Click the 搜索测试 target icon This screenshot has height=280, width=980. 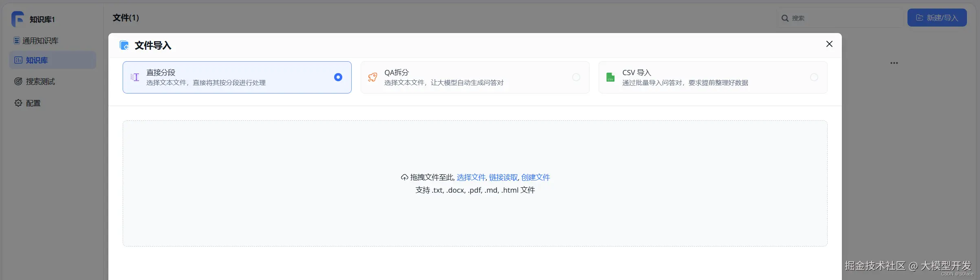pos(18,81)
